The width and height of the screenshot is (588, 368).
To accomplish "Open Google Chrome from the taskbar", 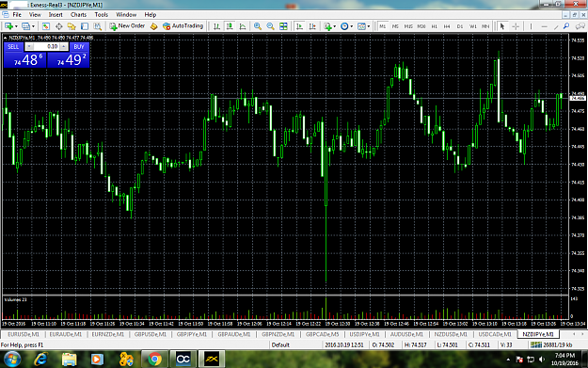I will (x=154, y=360).
